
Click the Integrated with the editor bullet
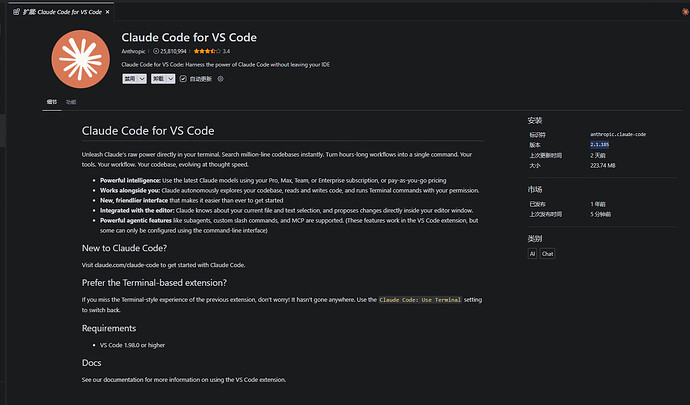pyautogui.click(x=286, y=210)
